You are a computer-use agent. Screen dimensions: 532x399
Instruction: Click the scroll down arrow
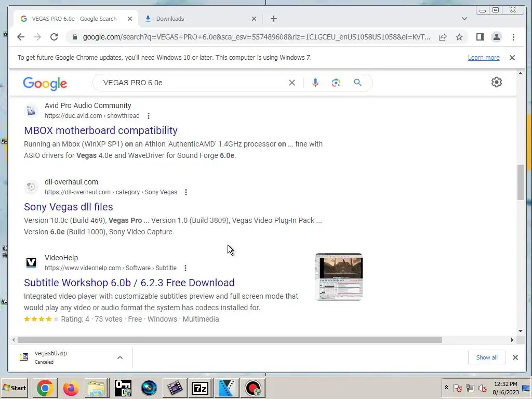point(521,331)
